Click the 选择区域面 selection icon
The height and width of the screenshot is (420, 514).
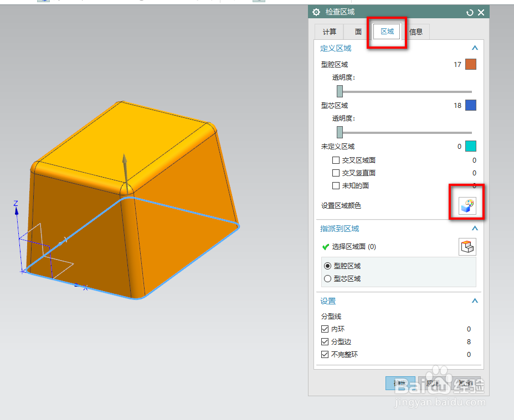pyautogui.click(x=467, y=247)
